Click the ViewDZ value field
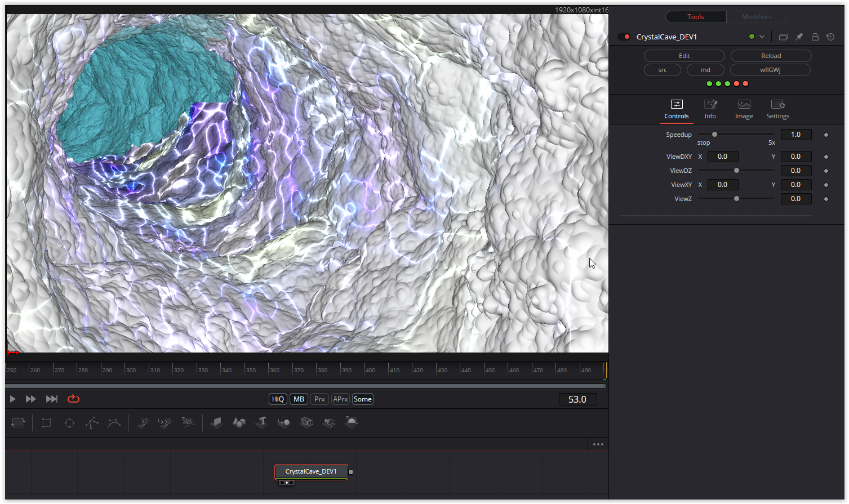 click(796, 171)
